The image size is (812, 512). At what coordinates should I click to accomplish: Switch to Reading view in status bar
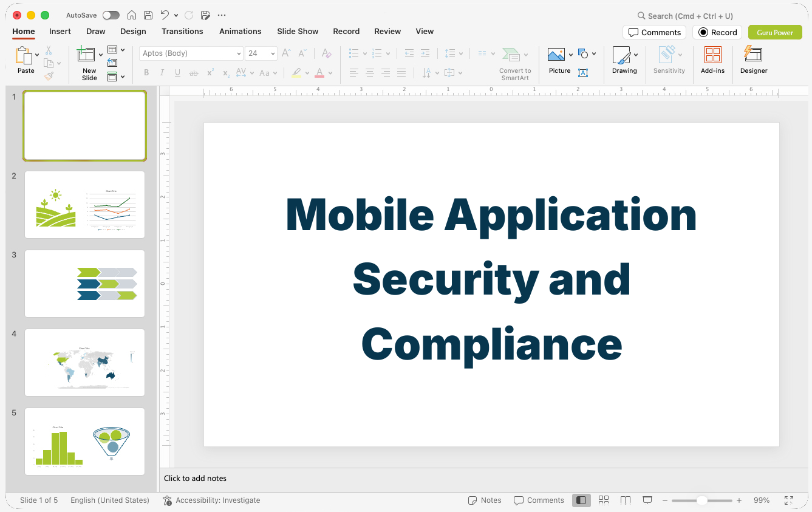tap(626, 500)
